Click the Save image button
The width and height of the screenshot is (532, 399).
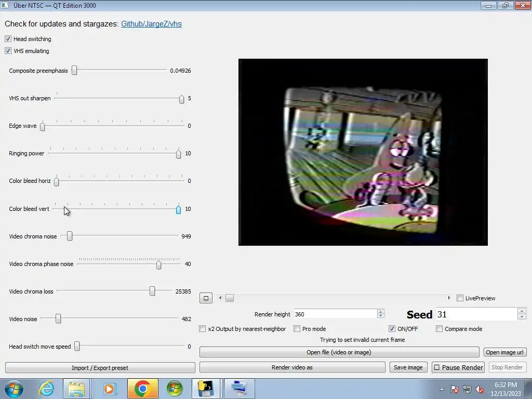tap(408, 367)
